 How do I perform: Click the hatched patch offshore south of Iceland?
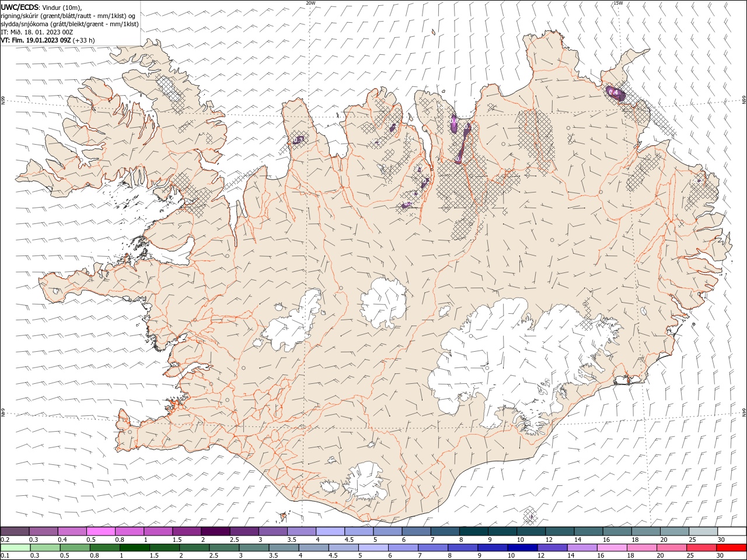pyautogui.click(x=530, y=516)
